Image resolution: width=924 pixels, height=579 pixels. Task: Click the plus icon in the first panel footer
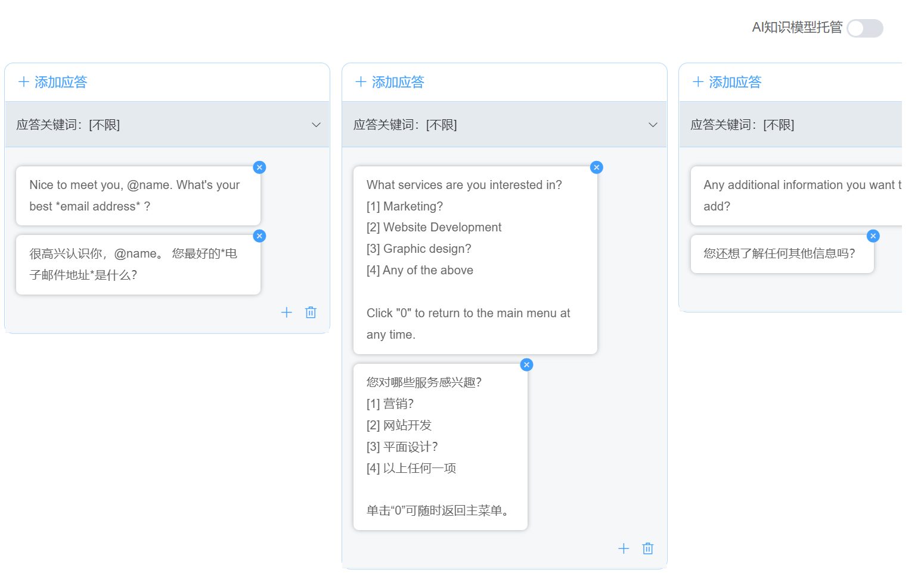[287, 312]
